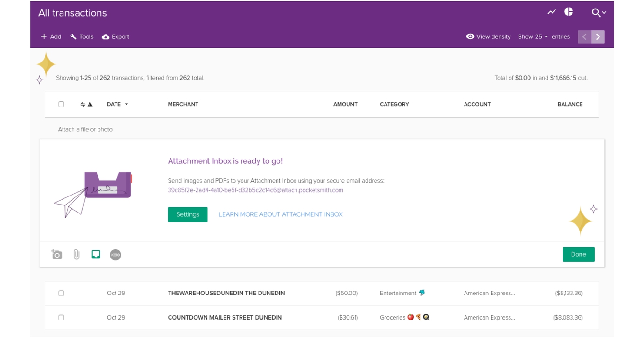Click the paperclip attach file icon
Viewport: 644px width, 338px height.
pos(76,255)
